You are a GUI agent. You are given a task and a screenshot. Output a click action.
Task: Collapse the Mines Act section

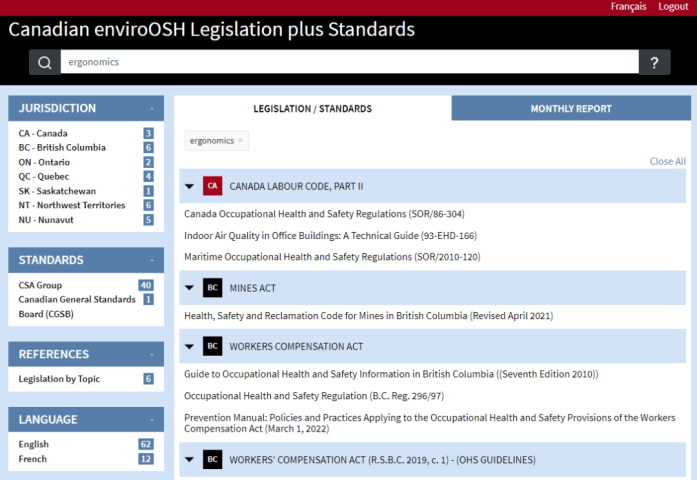pos(189,288)
